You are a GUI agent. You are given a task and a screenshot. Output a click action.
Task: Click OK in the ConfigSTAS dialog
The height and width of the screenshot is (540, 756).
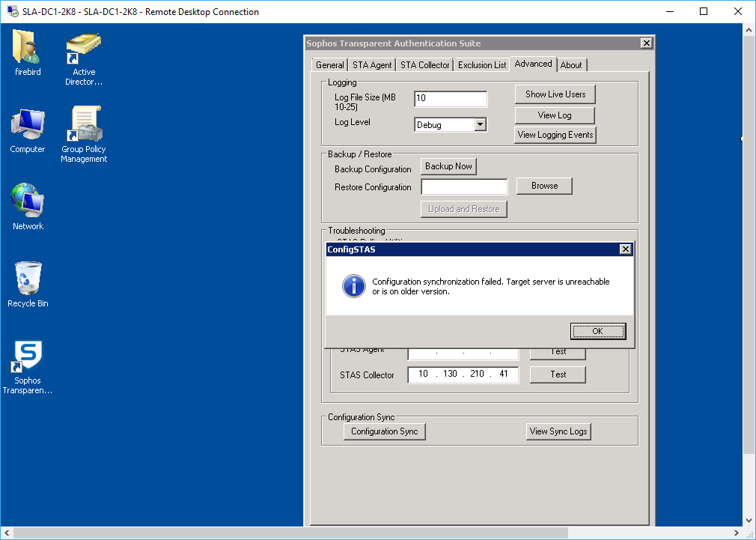[598, 331]
